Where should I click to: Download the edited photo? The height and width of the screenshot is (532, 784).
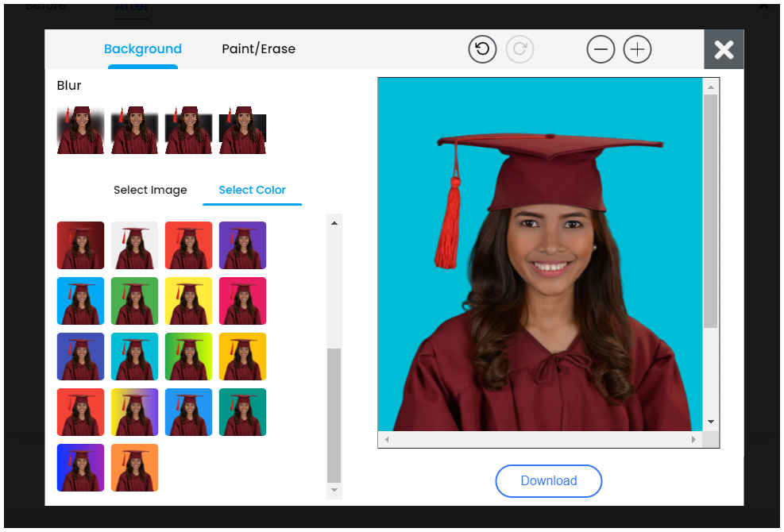pyautogui.click(x=548, y=480)
